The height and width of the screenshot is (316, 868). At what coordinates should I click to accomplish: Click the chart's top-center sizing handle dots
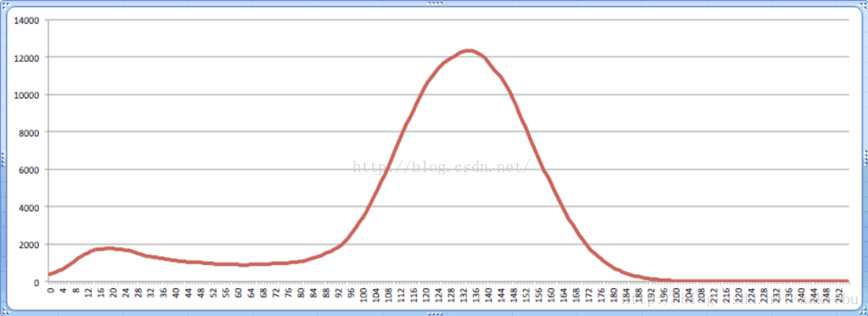coord(435,3)
